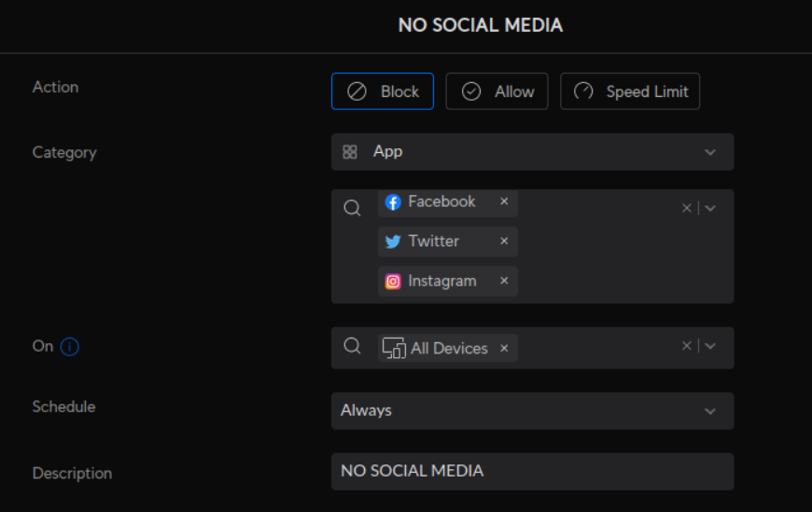Click the search icon in apps field
Image resolution: width=812 pixels, height=512 pixels.
pyautogui.click(x=352, y=208)
